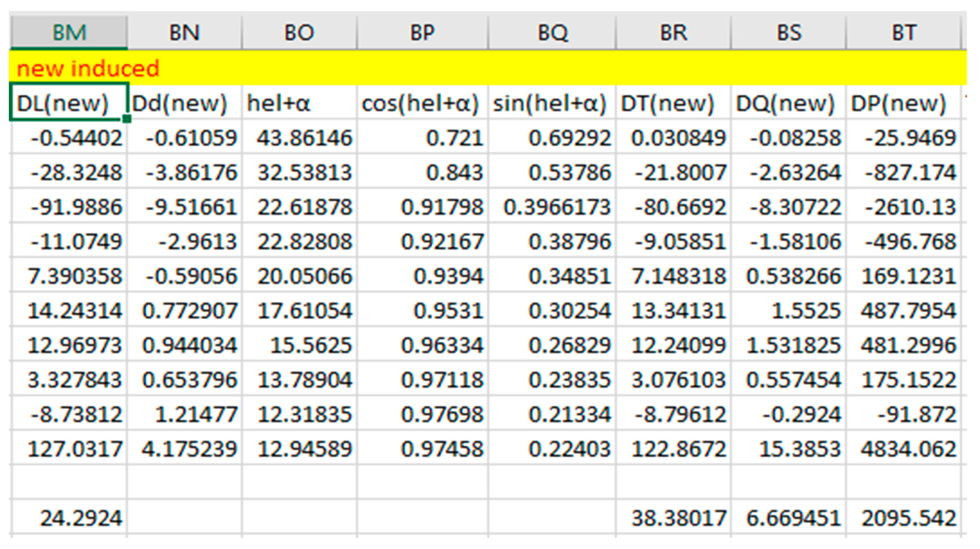Select the Dd(new) header cell
This screenshot has width=980, height=549.
[179, 103]
